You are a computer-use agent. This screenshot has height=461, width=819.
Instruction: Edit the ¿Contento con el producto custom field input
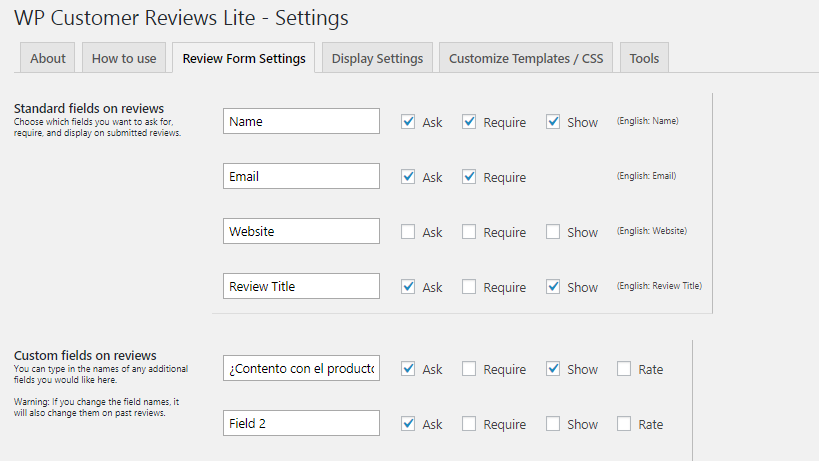click(x=301, y=368)
